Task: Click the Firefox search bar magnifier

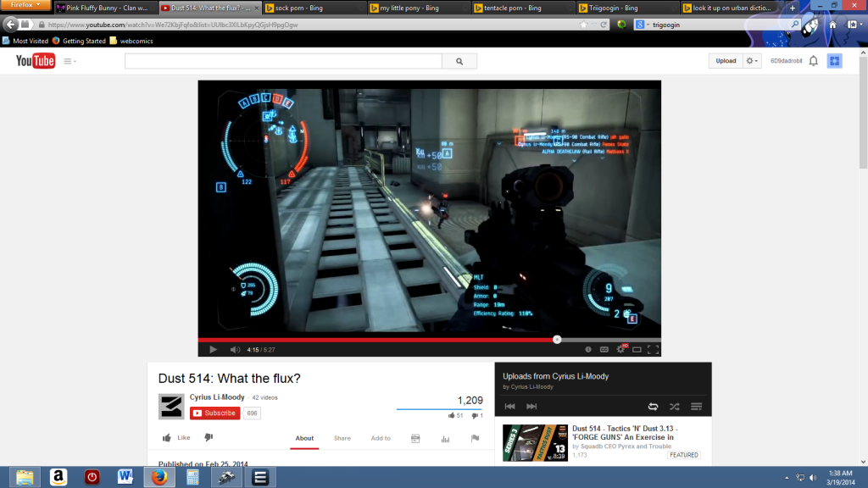Action: [795, 25]
